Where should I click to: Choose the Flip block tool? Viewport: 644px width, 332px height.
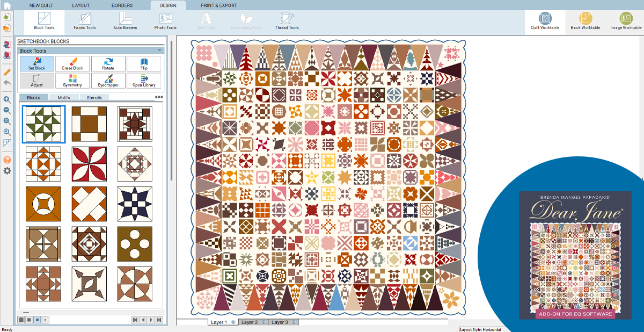[x=144, y=64]
